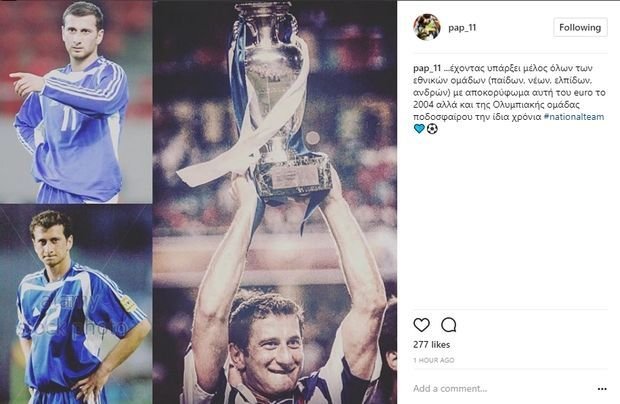This screenshot has height=404, width=620.
Task: Click the comment speech bubble icon
Action: pos(449,325)
